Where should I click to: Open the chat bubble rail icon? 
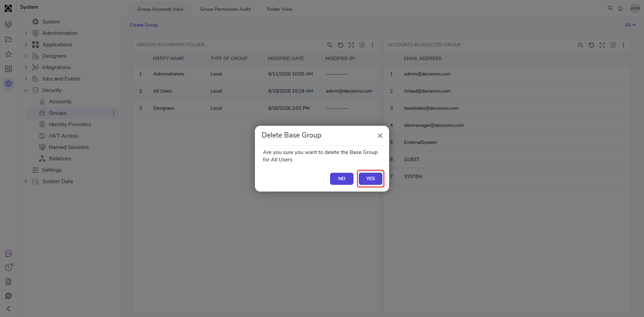coord(8,254)
